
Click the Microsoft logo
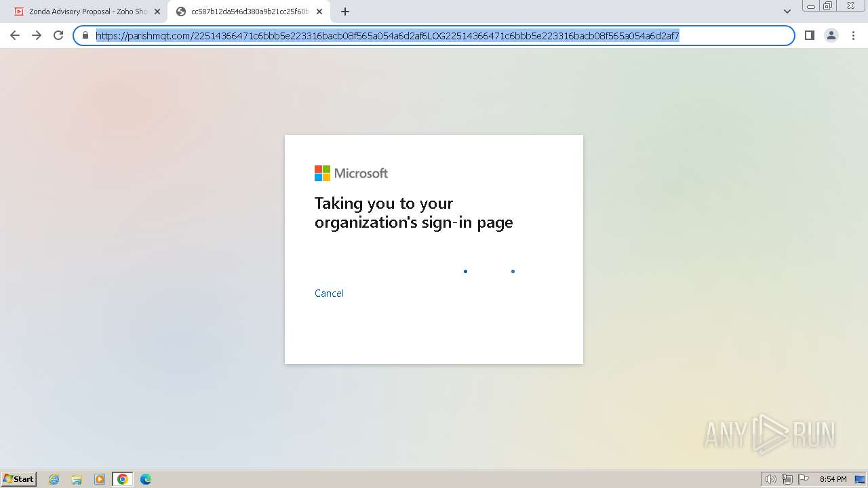(351, 174)
